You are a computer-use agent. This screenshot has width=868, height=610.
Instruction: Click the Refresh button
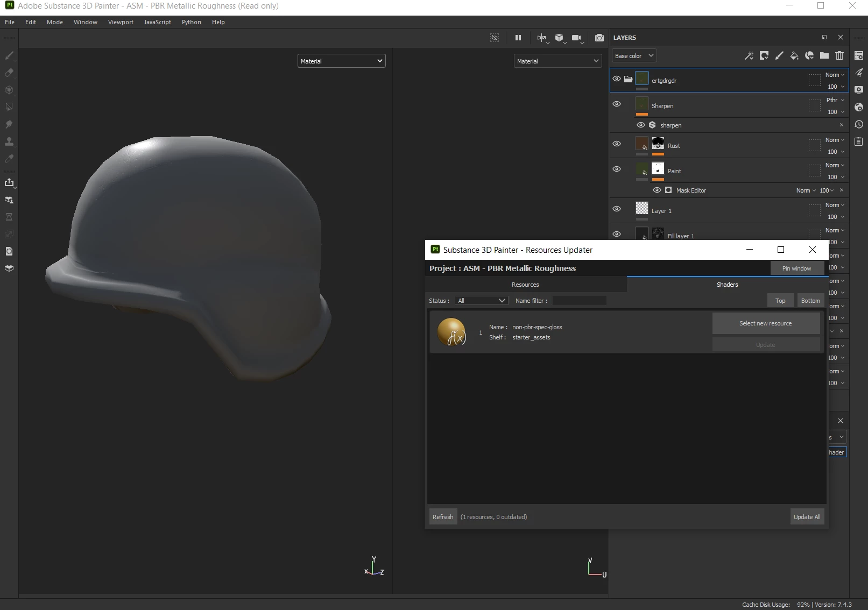[x=443, y=517]
